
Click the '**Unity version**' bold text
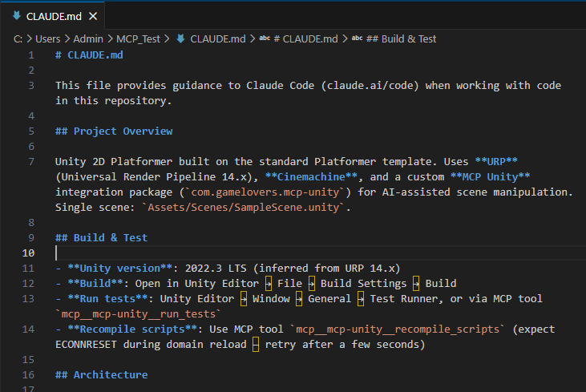click(119, 269)
